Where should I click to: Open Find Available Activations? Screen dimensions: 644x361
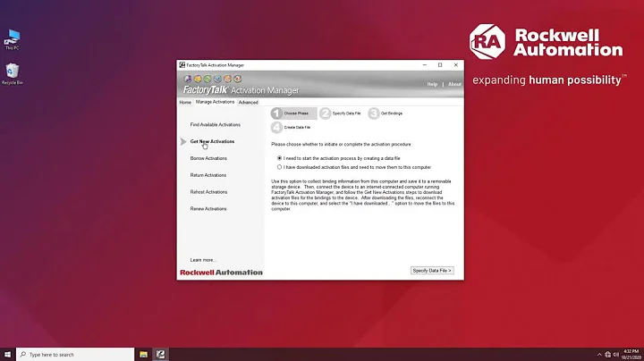(216, 125)
